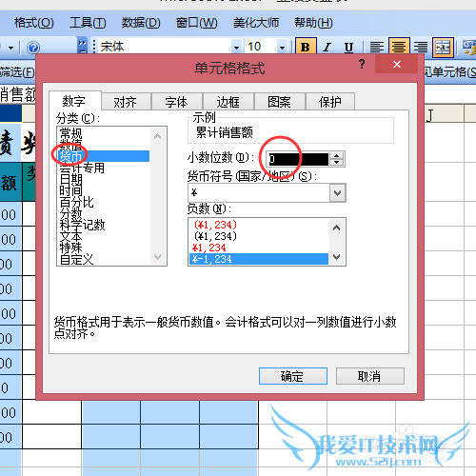Apply right text alignment
476x476 pixels.
421,47
